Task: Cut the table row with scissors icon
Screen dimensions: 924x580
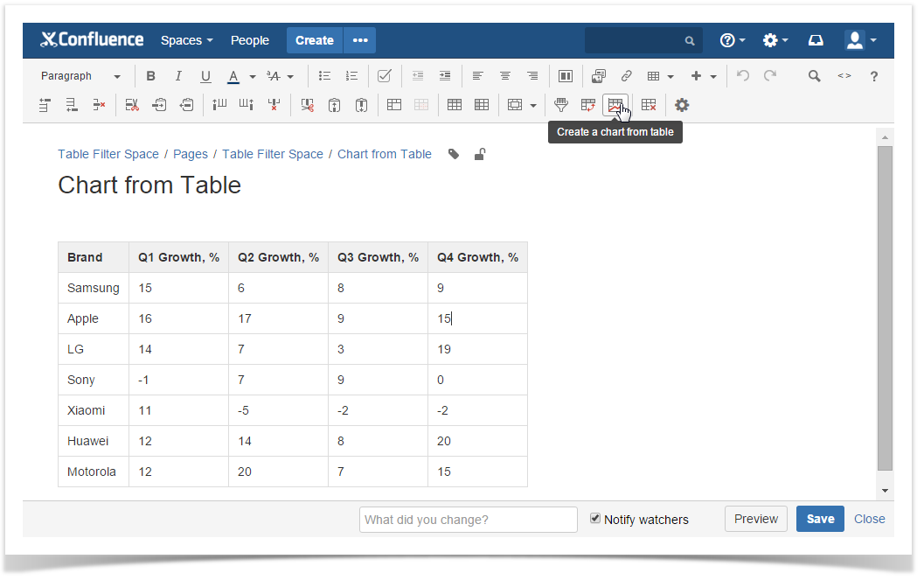Action: pyautogui.click(x=132, y=106)
